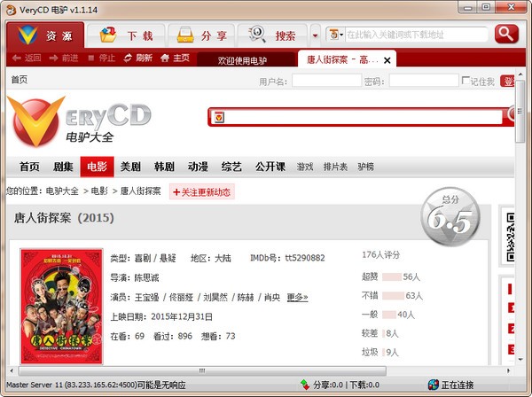Open 动漫 category
Screen dimensions: 532x397
point(198,167)
